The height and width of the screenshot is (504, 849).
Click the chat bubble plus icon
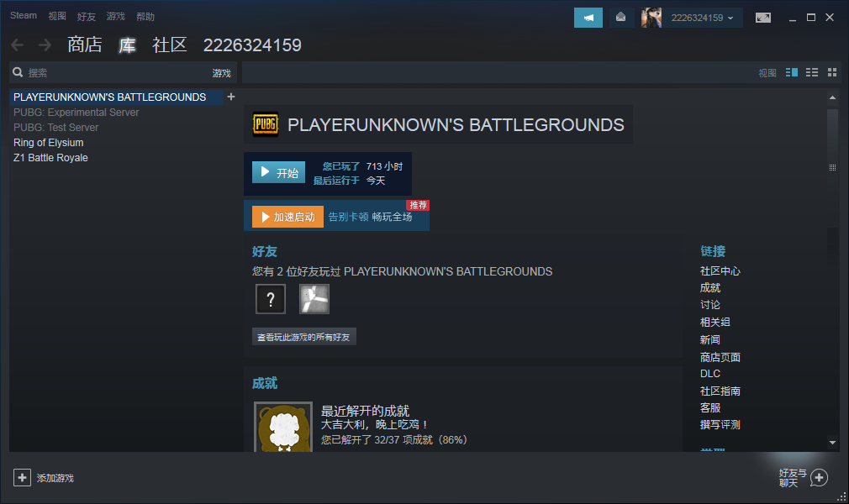tap(819, 477)
